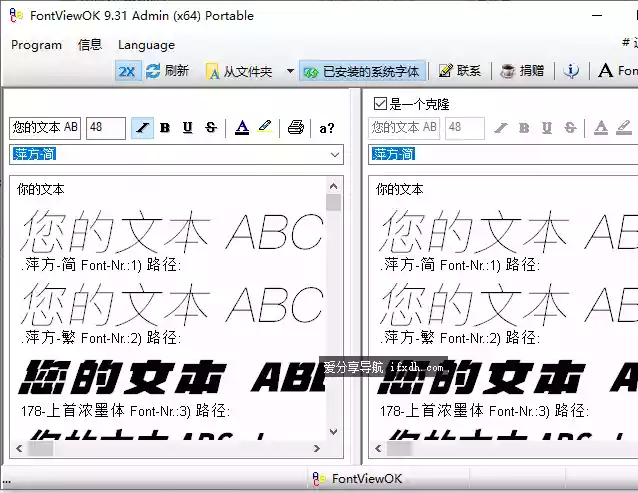
Task: Click right pane bold B icon
Action: (524, 128)
